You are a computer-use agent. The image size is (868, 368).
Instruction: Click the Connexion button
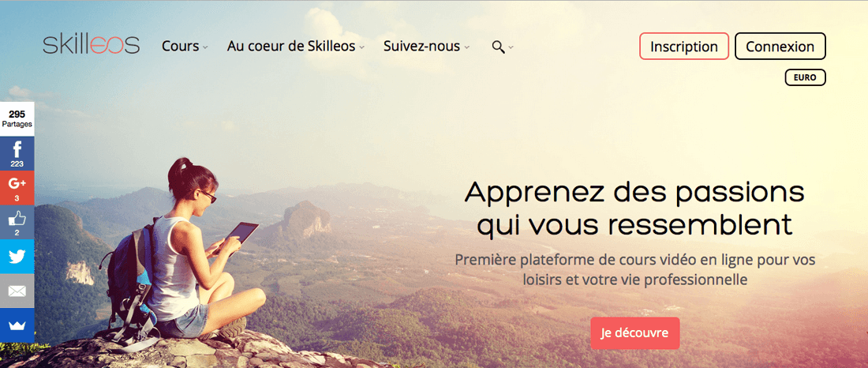pyautogui.click(x=780, y=46)
